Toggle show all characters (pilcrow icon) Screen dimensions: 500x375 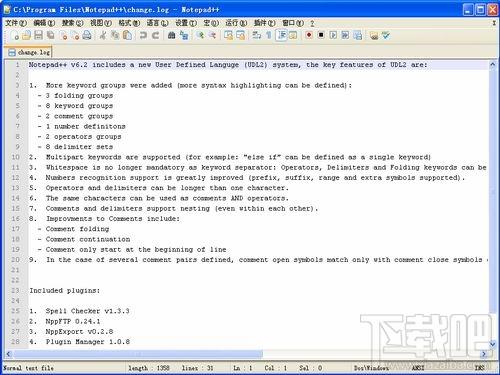tap(269, 35)
